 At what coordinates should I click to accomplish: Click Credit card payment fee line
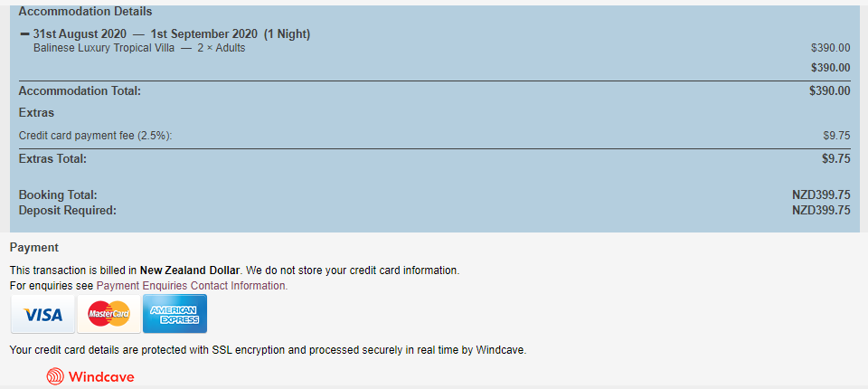(x=95, y=135)
